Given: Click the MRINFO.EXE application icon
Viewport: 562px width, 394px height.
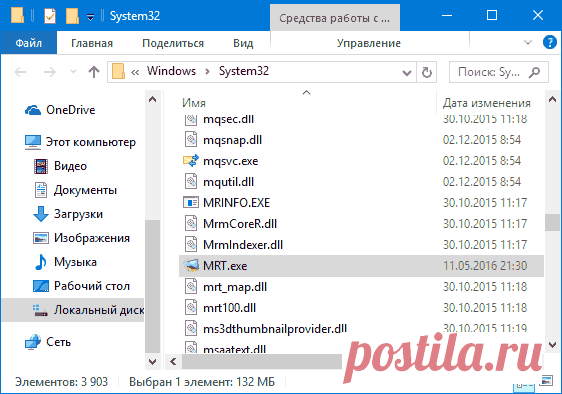Looking at the screenshot, I should tap(191, 203).
